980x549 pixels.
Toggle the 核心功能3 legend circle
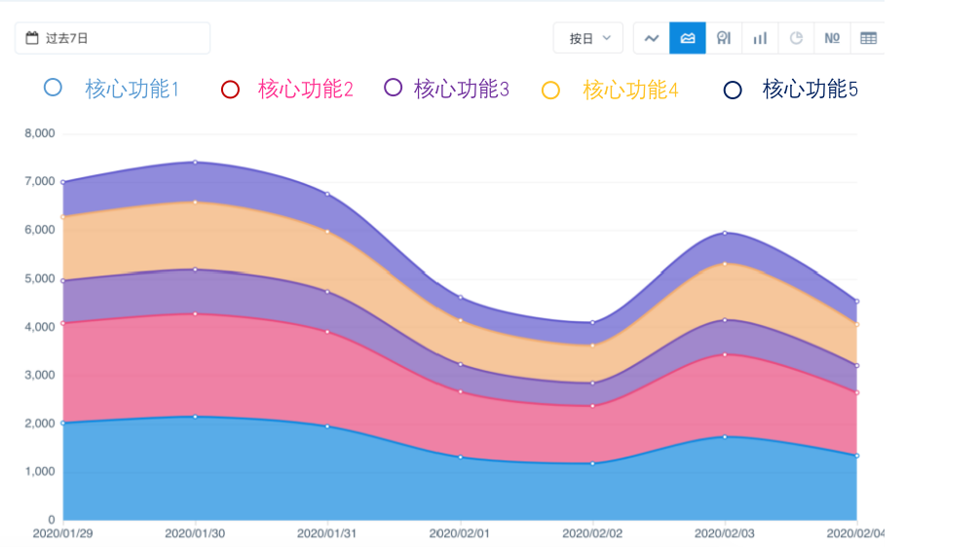[394, 88]
